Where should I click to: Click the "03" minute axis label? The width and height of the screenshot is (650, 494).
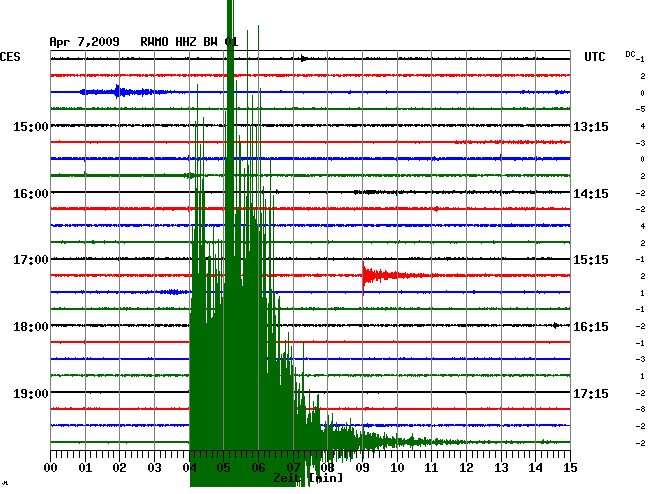pos(154,468)
